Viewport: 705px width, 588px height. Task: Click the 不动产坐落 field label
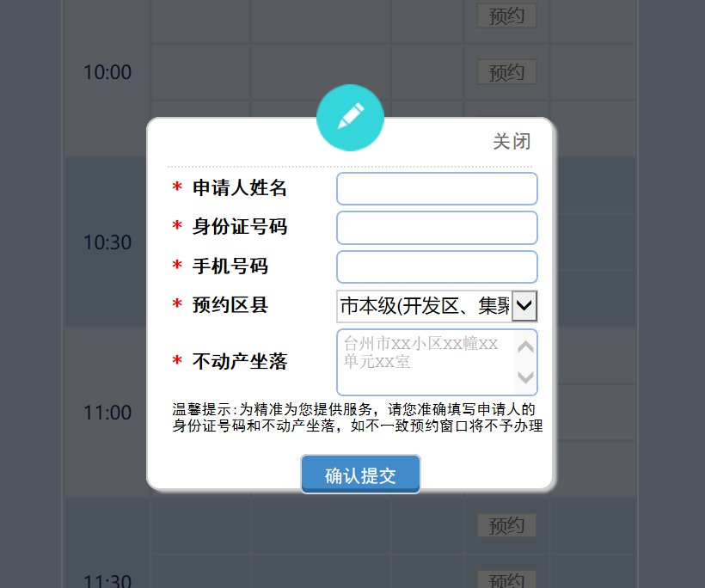point(239,362)
